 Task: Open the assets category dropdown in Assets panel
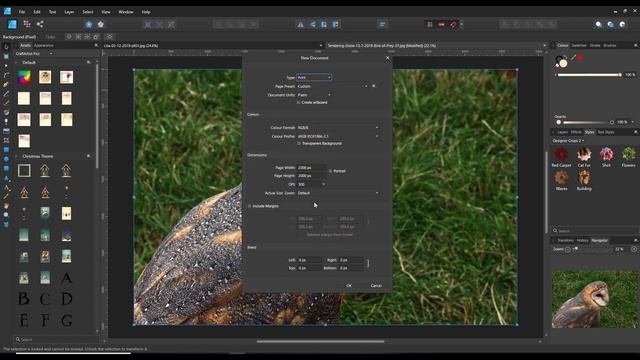(34, 53)
